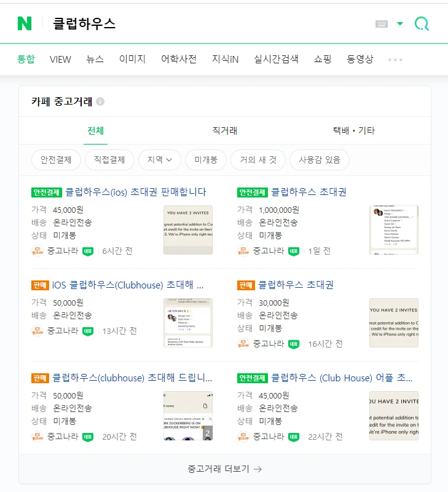
Task: Toggle the 직접결제 filter chip
Action: tap(110, 160)
